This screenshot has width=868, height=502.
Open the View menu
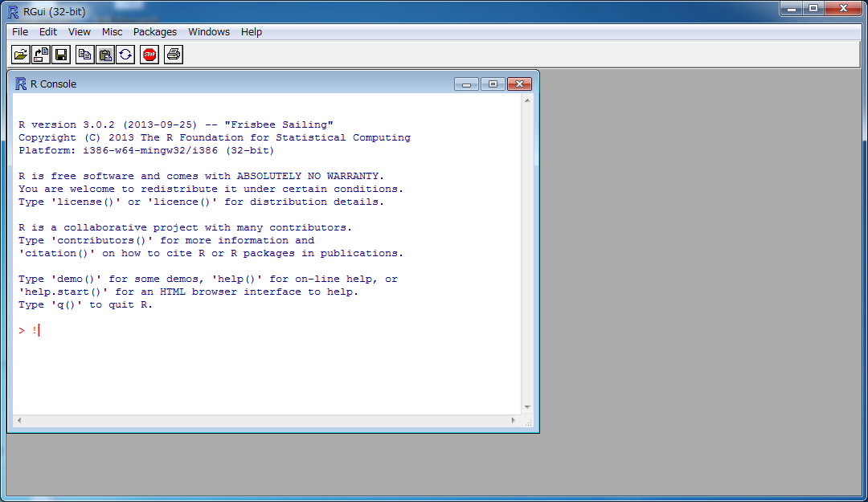[80, 32]
